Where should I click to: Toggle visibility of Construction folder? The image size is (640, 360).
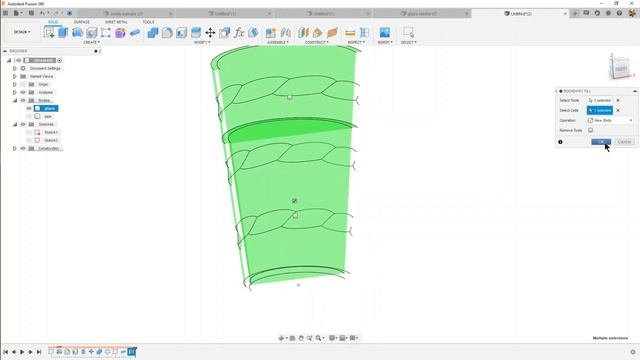coord(23,148)
